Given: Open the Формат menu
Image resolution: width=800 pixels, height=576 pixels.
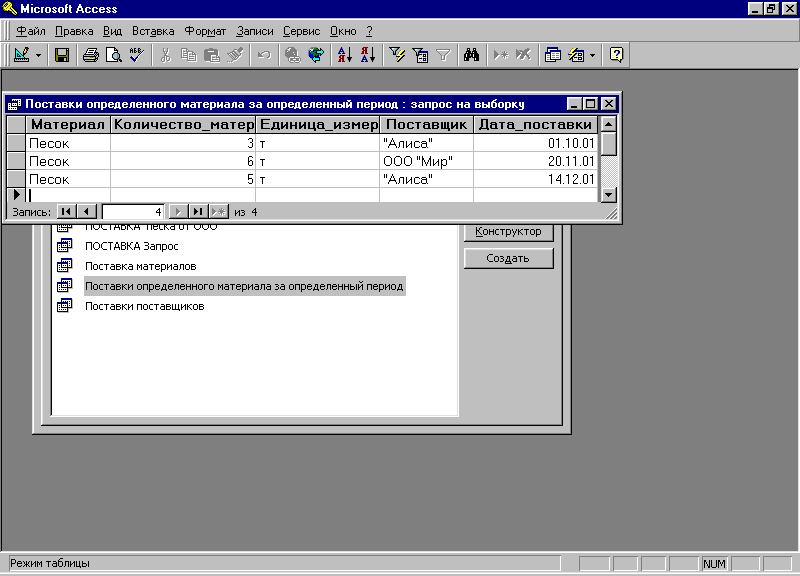Looking at the screenshot, I should [x=205, y=31].
